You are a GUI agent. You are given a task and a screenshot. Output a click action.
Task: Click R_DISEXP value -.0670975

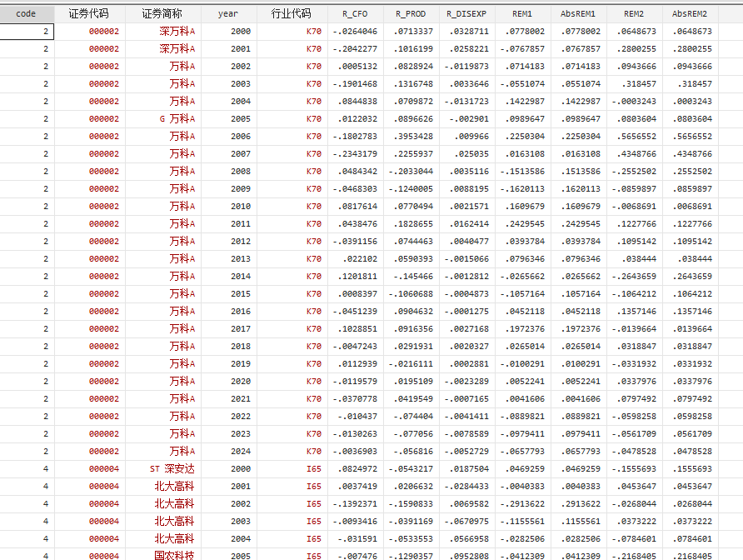(466, 522)
